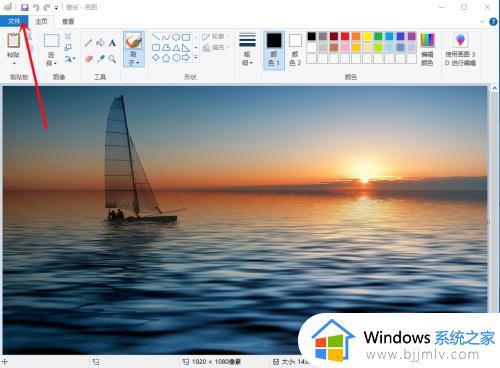The image size is (500, 368).
Task: Switch to the 查看 (View) ribbon tab
Action: pos(68,21)
